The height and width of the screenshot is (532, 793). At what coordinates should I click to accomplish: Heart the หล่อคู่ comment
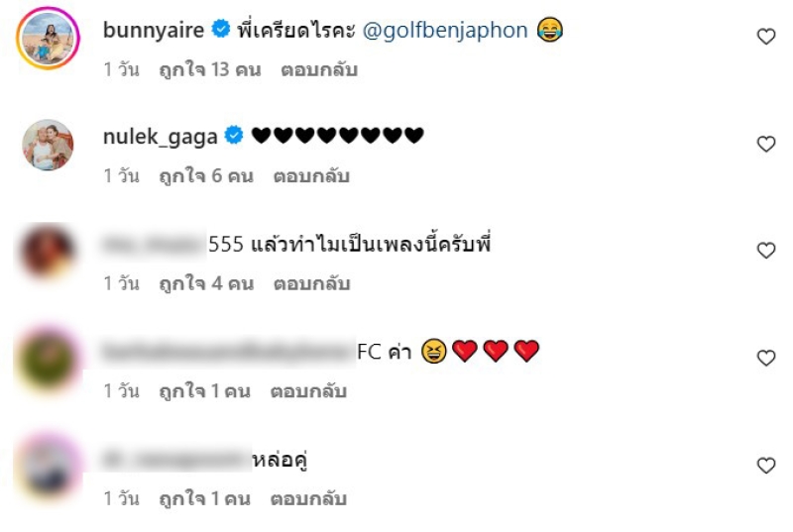(x=765, y=466)
